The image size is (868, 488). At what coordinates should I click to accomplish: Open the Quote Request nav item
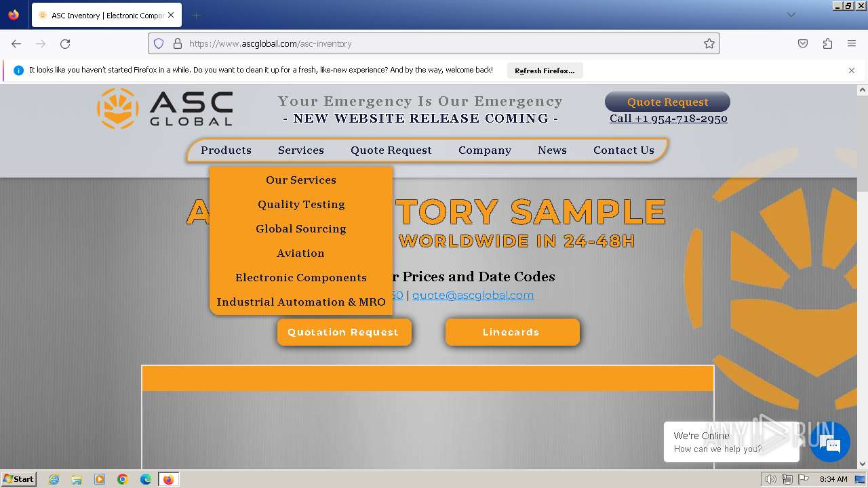click(x=391, y=150)
